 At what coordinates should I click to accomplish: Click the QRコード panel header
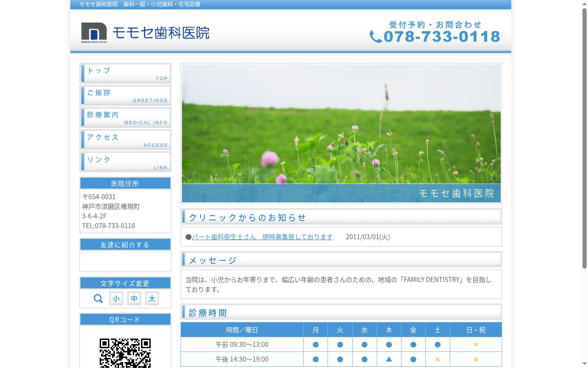pyautogui.click(x=125, y=320)
